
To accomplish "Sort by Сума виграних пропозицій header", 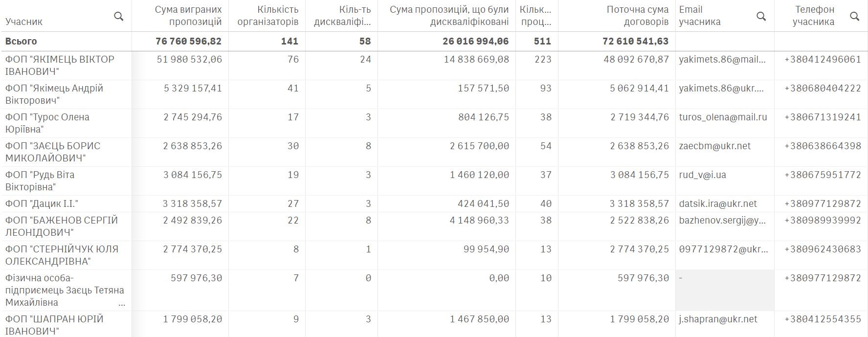I will pyautogui.click(x=188, y=16).
